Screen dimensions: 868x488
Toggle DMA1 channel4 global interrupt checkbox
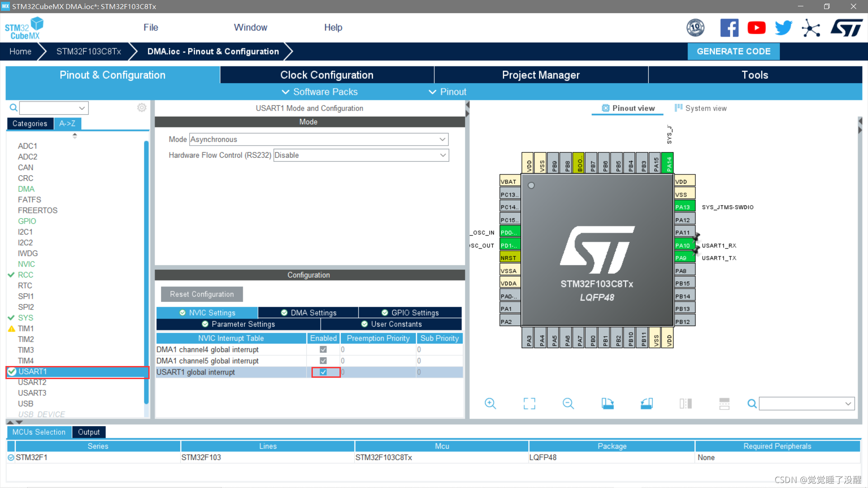tap(323, 350)
